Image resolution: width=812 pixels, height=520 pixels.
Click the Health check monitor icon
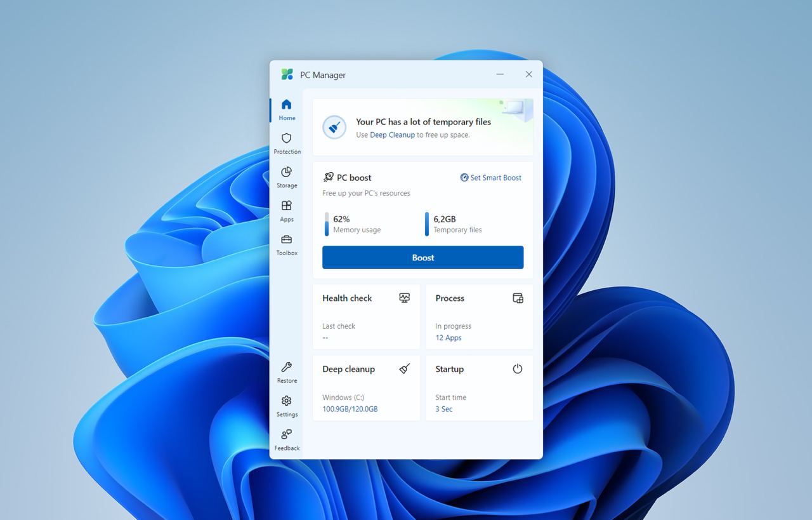[404, 298]
